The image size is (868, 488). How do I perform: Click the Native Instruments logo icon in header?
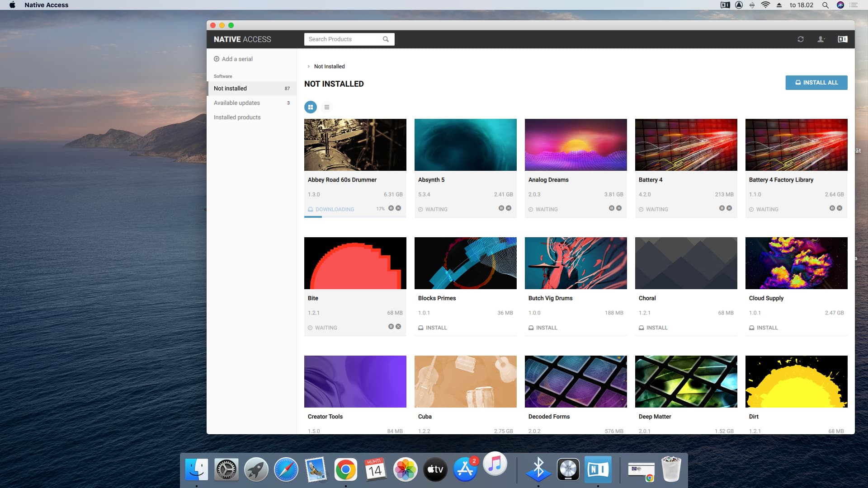[x=843, y=39]
